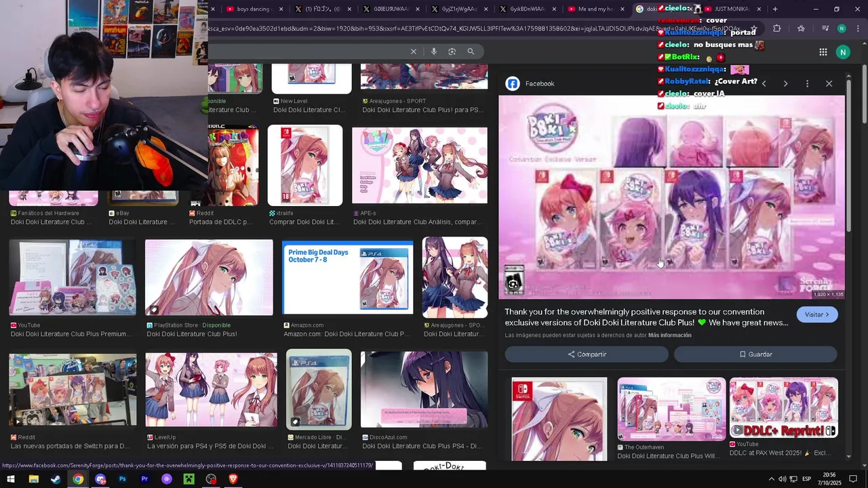Show hidden system tray icons
868x488 pixels.
tap(771, 479)
